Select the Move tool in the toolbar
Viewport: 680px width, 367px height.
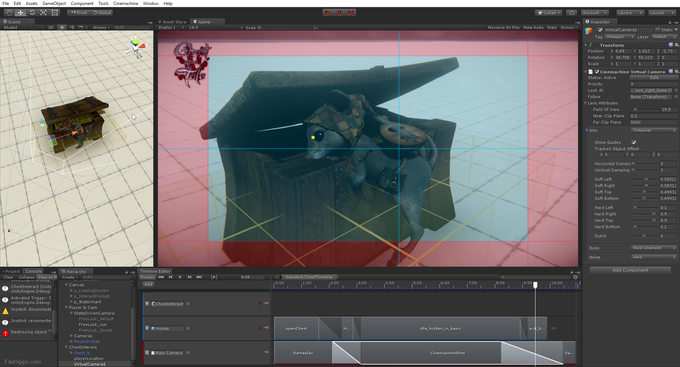click(20, 13)
